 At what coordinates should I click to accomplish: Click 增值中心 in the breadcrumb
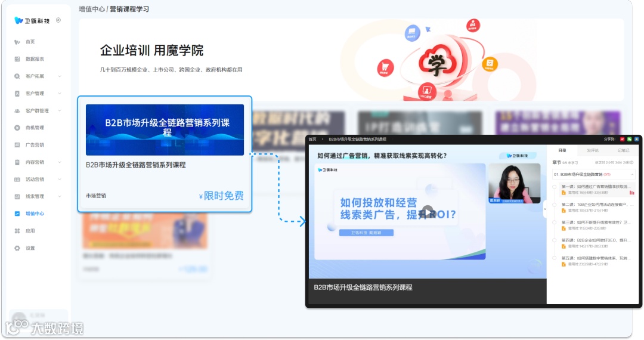coord(92,9)
